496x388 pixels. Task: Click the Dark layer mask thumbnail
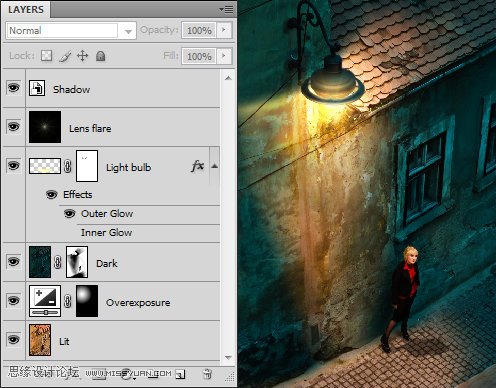click(77, 262)
